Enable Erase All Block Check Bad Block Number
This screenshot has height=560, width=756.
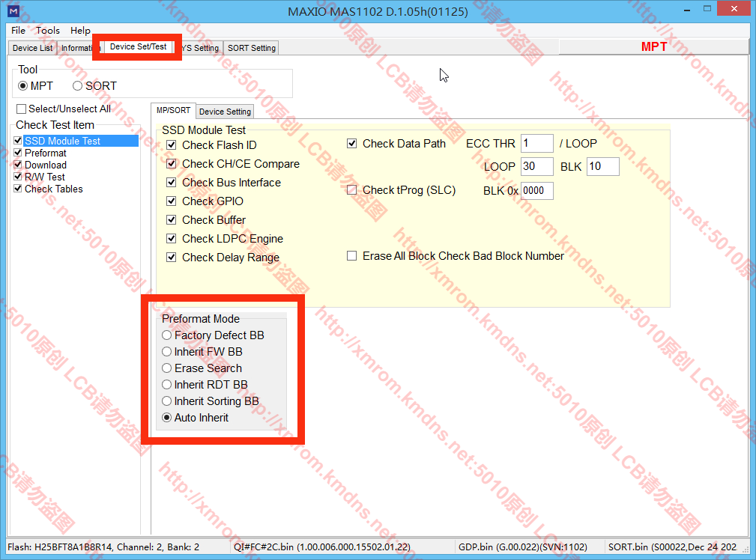[x=351, y=256]
